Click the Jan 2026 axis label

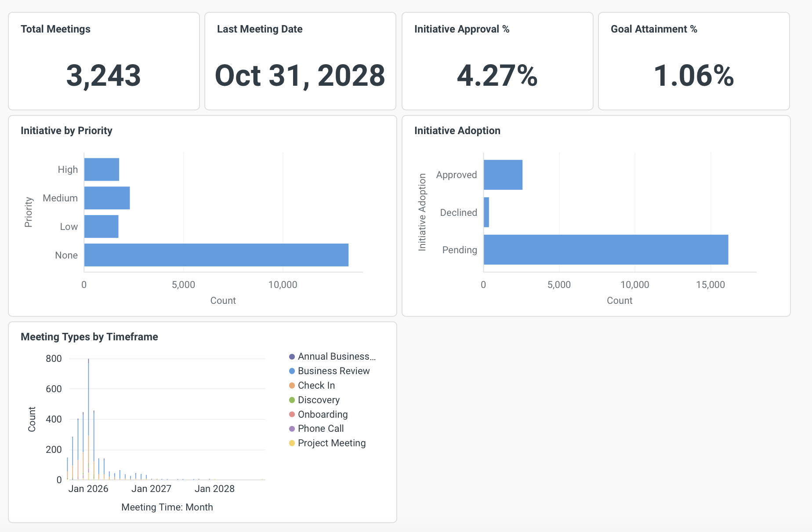(x=88, y=488)
